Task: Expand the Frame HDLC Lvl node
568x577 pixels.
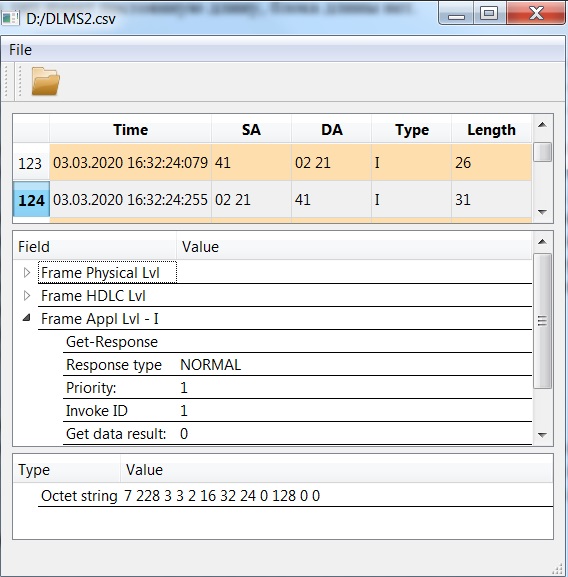Action: tap(26, 295)
